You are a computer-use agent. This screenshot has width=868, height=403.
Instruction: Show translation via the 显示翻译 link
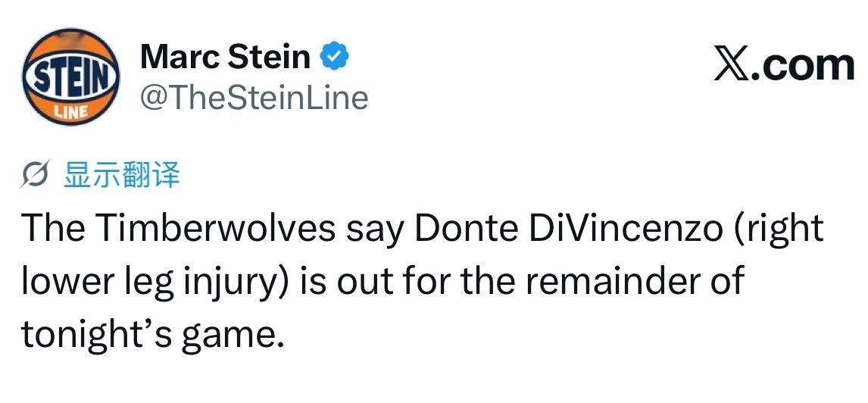pyautogui.click(x=122, y=175)
